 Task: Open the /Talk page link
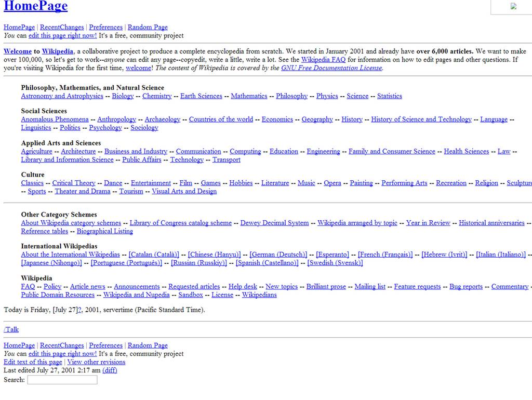11,330
